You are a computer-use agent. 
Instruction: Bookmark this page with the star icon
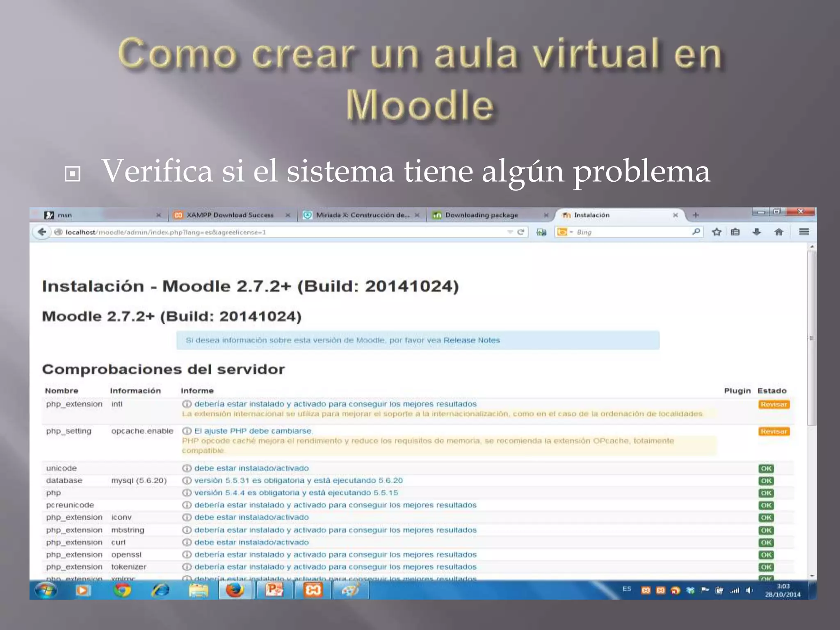click(x=717, y=232)
